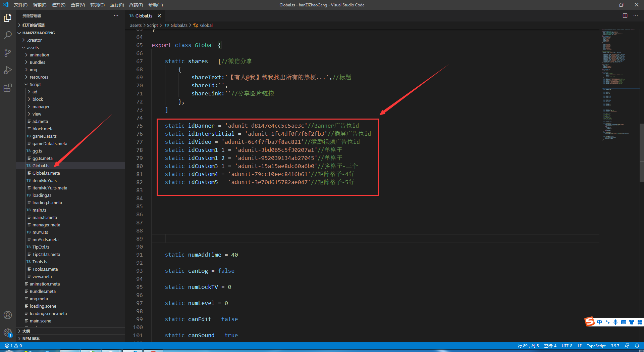Expand the NPM 脚本 section
644x352 pixels.
(70, 339)
